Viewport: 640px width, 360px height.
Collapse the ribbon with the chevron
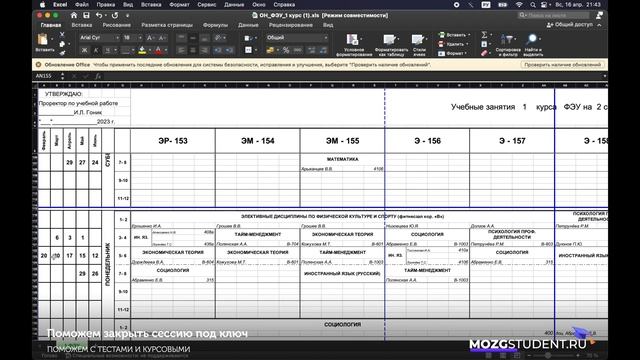[599, 25]
